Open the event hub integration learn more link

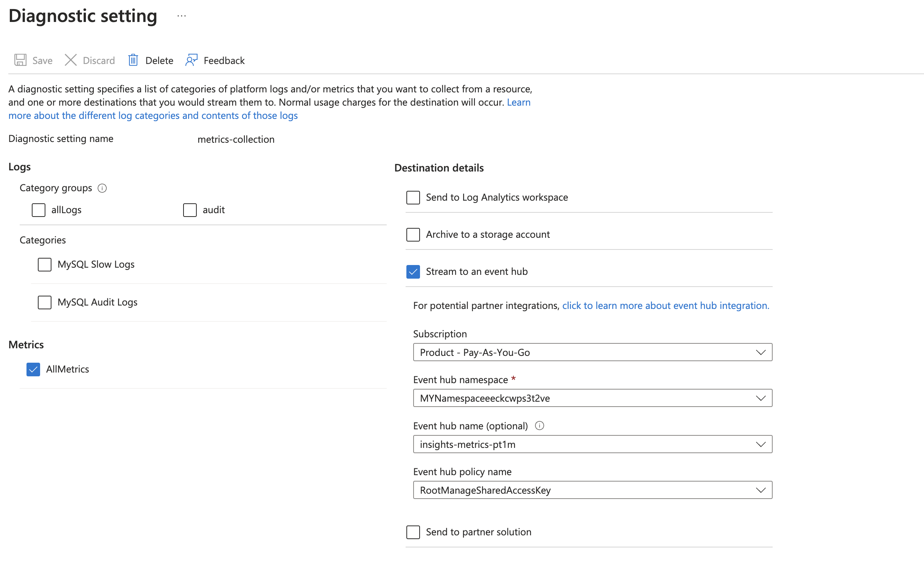[x=666, y=306]
